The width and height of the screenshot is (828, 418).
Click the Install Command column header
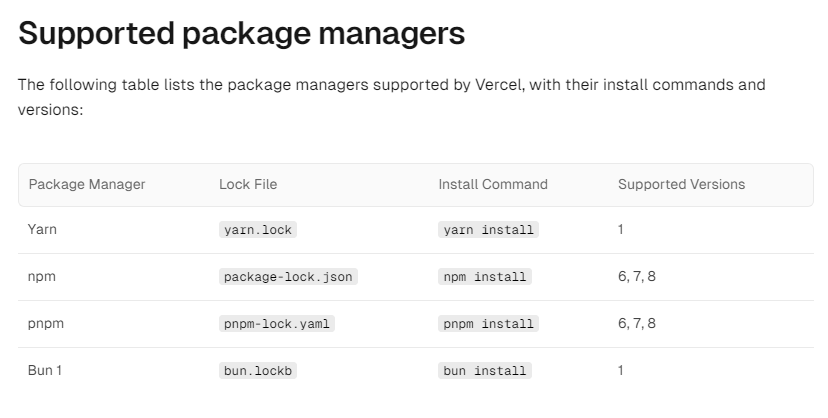pyautogui.click(x=493, y=184)
